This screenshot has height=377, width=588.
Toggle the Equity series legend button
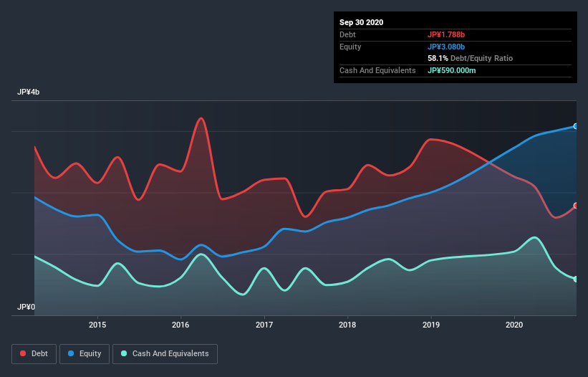(x=85, y=354)
